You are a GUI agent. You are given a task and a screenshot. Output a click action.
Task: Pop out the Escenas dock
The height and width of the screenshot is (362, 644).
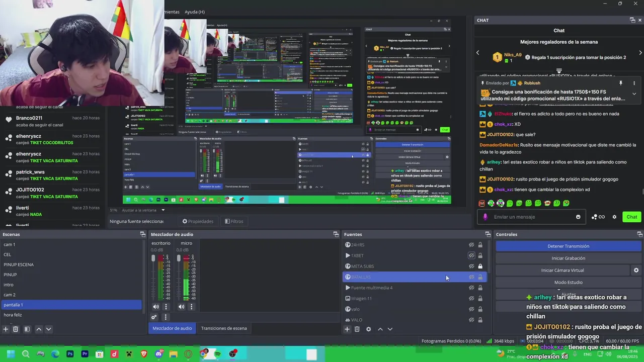142,234
